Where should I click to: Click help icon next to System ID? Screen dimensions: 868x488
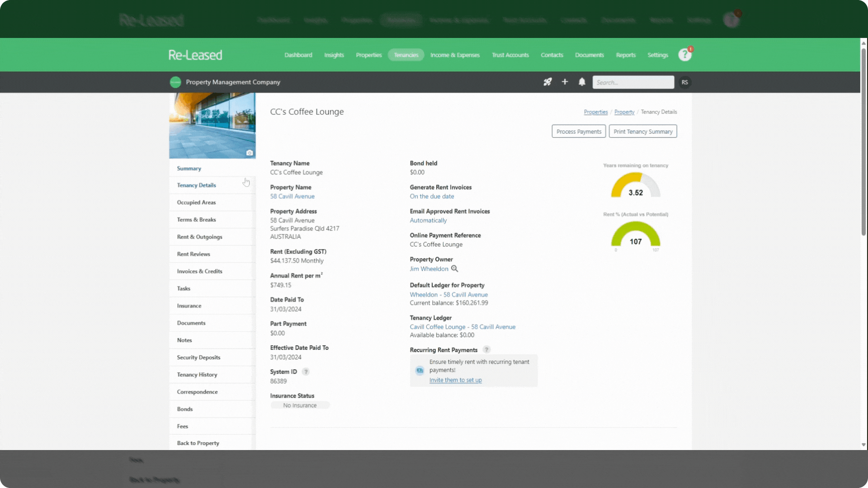tap(306, 371)
